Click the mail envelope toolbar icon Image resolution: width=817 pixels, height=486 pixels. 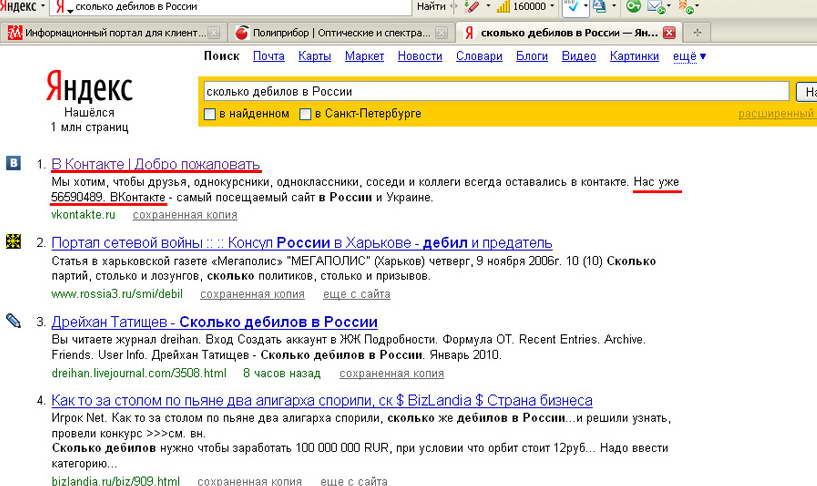[655, 7]
